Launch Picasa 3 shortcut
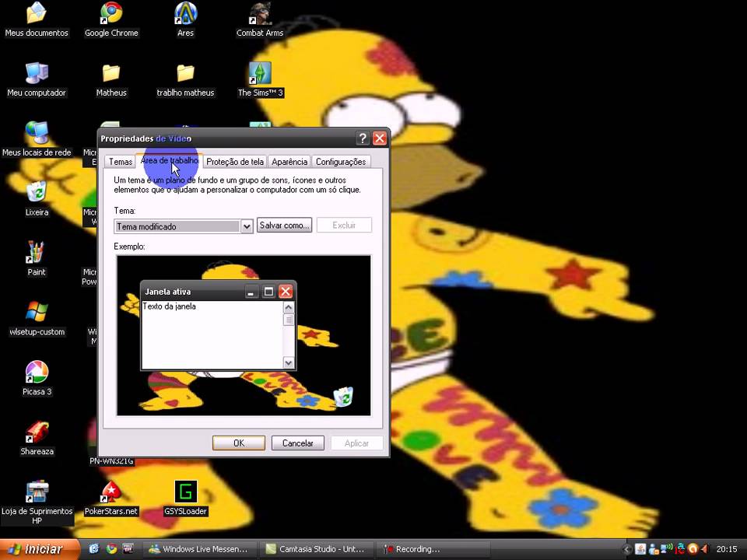The height and width of the screenshot is (560, 747). tap(37, 379)
